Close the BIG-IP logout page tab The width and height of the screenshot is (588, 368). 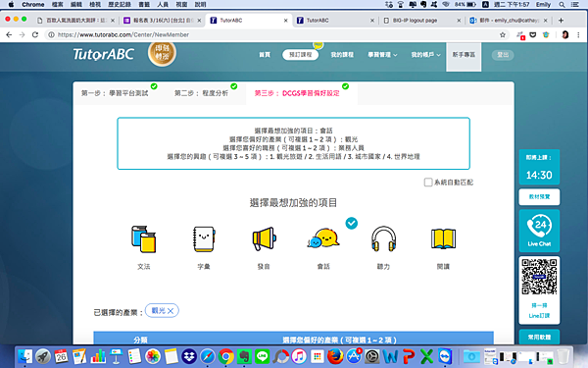pyautogui.click(x=459, y=21)
